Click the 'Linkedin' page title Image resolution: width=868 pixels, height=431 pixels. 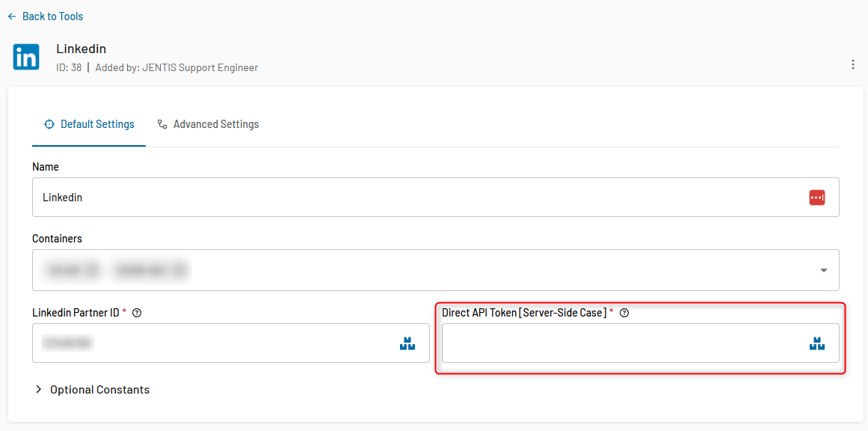[x=81, y=49]
